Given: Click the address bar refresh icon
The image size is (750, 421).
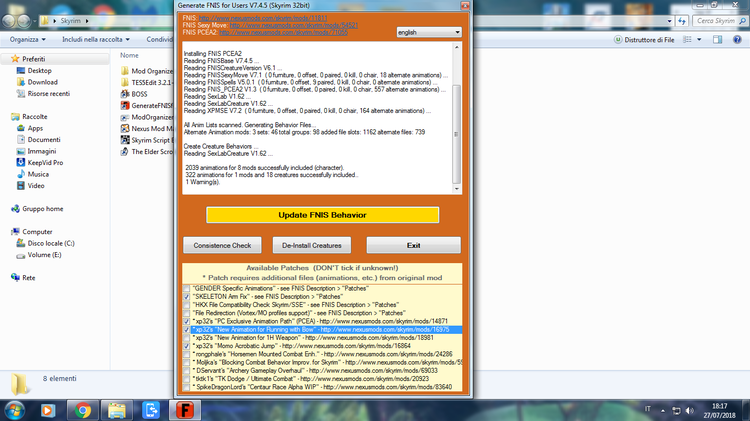Looking at the screenshot, I should 682,21.
